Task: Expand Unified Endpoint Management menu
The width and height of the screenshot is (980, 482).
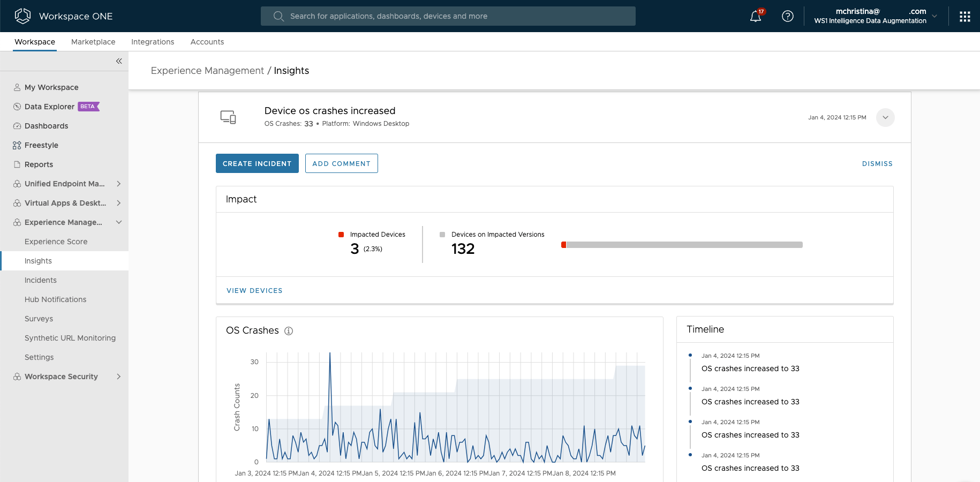Action: tap(118, 184)
